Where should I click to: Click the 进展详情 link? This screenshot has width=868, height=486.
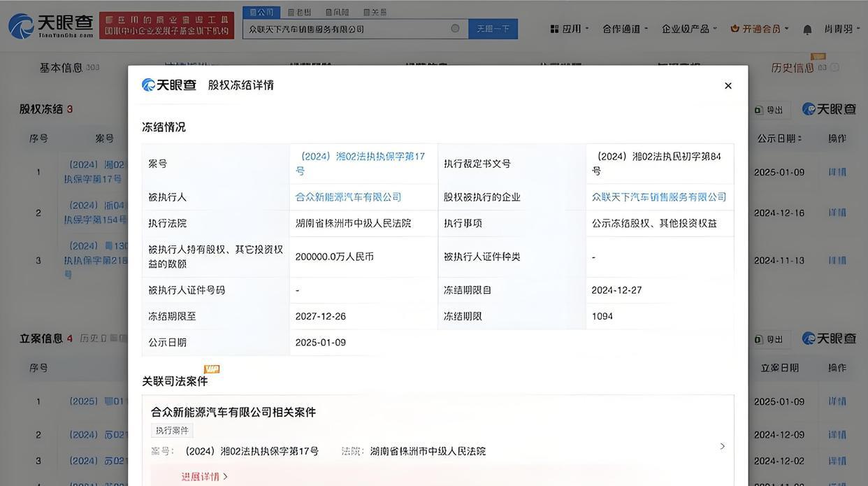205,476
